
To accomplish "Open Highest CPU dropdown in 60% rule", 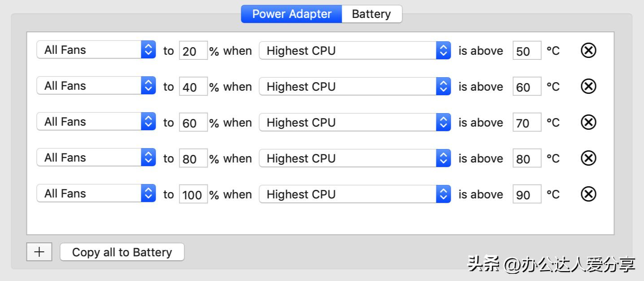I will click(x=354, y=122).
